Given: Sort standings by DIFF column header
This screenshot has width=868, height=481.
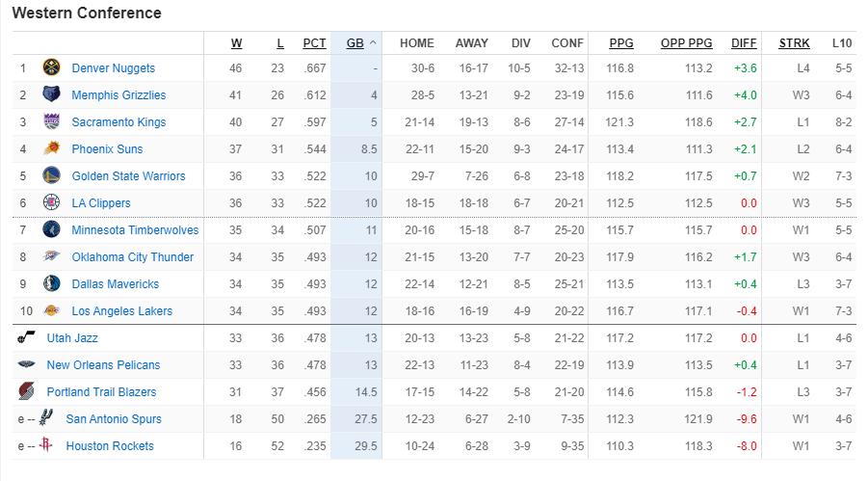Looking at the screenshot, I should [744, 43].
